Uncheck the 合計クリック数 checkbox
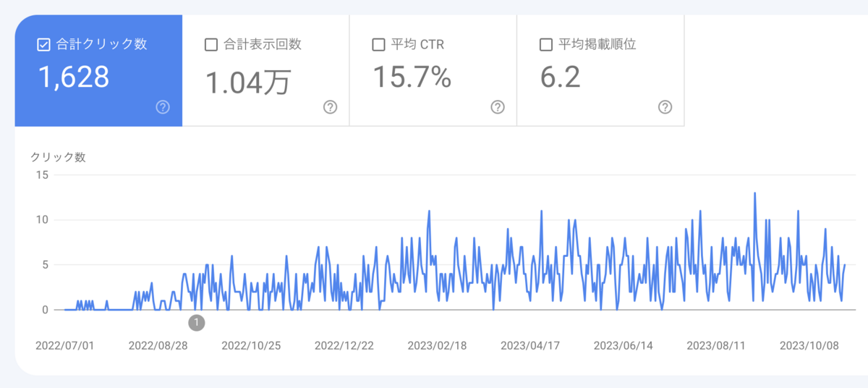Image resolution: width=868 pixels, height=388 pixels. (43, 45)
